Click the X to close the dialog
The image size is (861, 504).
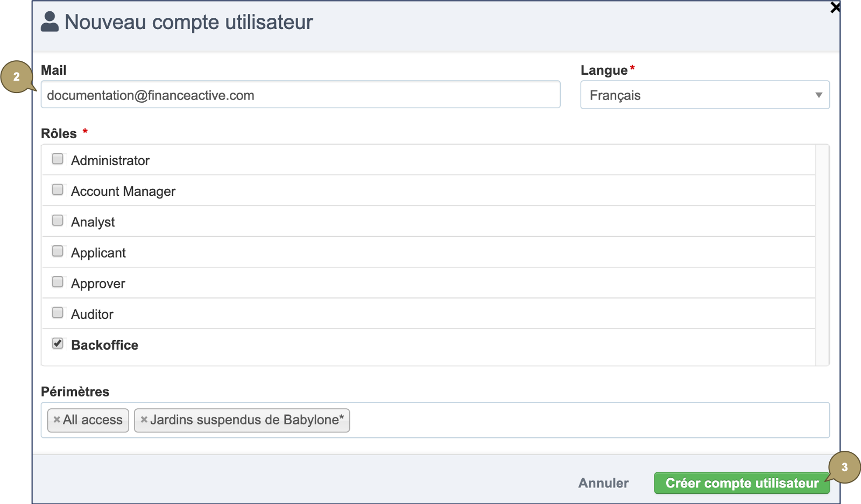click(x=836, y=8)
